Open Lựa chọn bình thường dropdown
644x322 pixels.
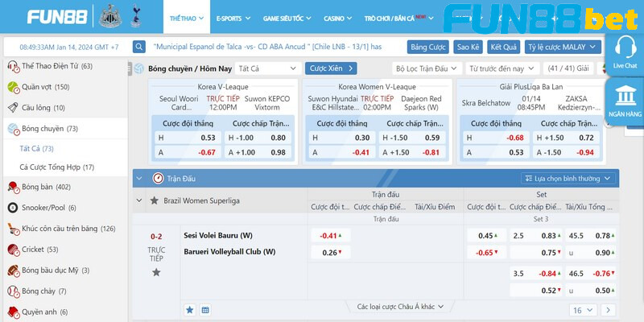[568, 179]
